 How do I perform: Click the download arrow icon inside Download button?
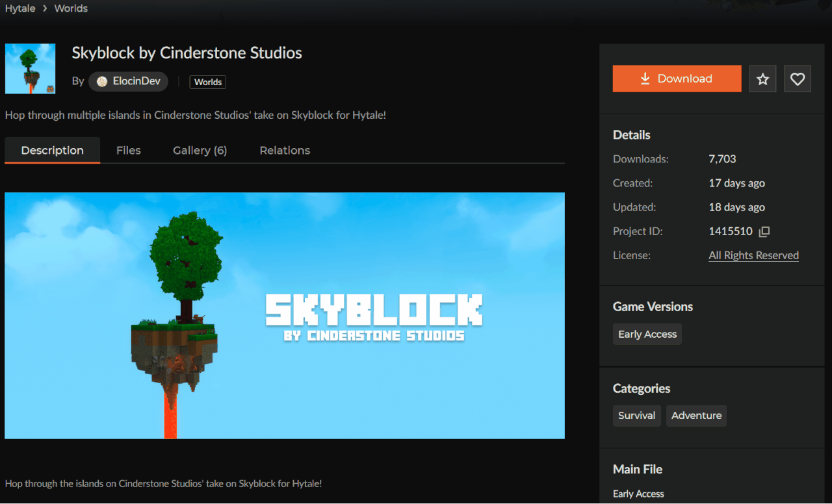coord(645,78)
